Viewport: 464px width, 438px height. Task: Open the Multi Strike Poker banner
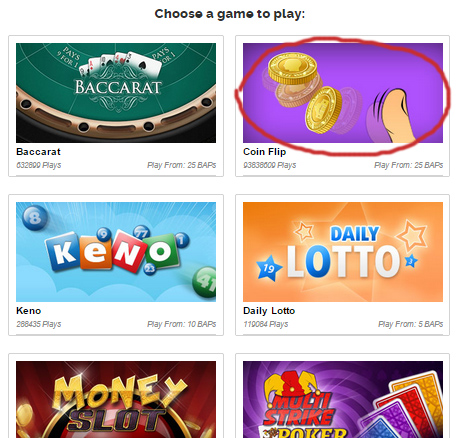(343, 399)
